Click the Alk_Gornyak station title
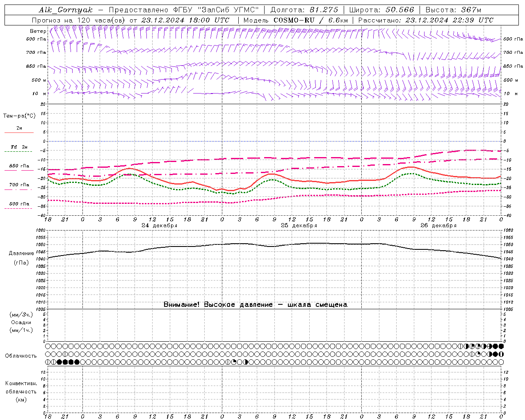525x420 pixels. 66,10
